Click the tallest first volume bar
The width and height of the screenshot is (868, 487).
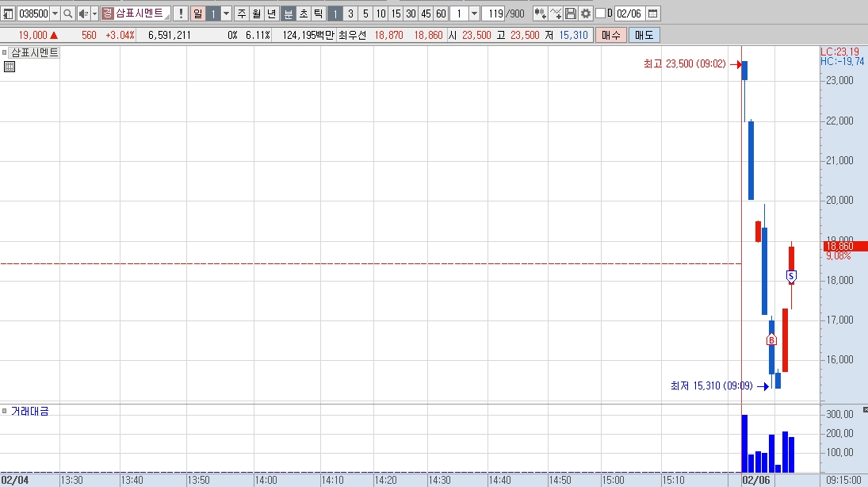click(x=744, y=444)
